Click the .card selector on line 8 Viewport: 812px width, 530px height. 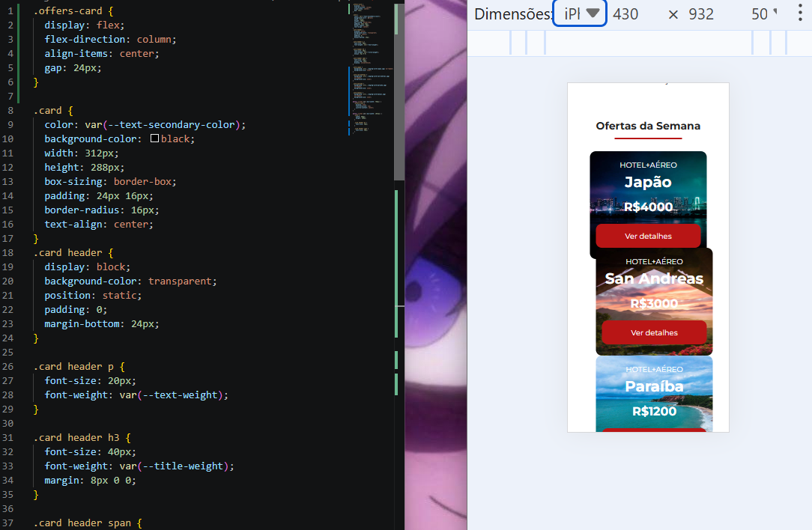48,110
